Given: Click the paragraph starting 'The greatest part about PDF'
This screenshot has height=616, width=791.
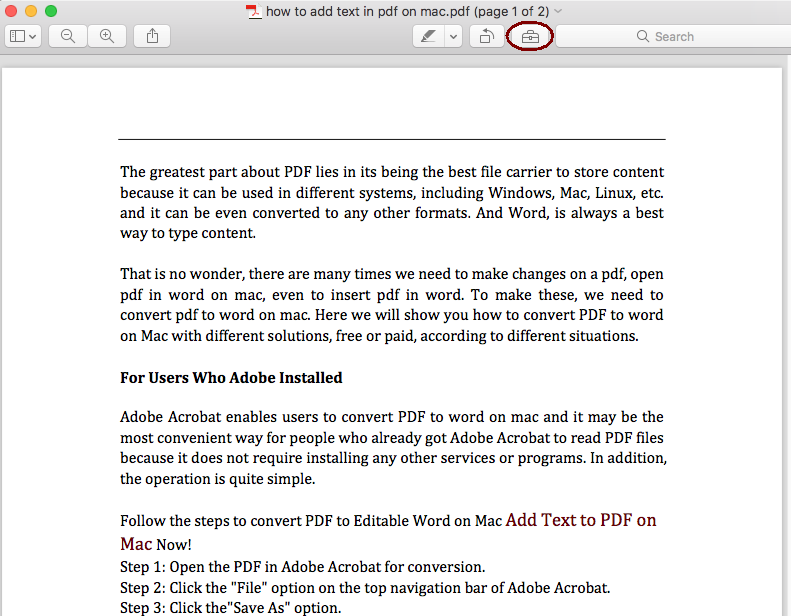Looking at the screenshot, I should 392,202.
